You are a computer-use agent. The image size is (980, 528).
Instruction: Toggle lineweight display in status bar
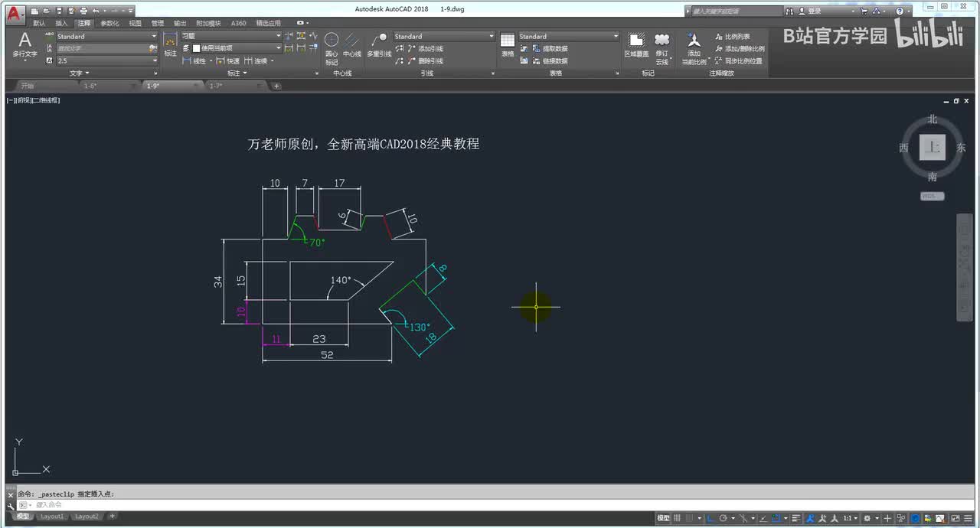[796, 517]
